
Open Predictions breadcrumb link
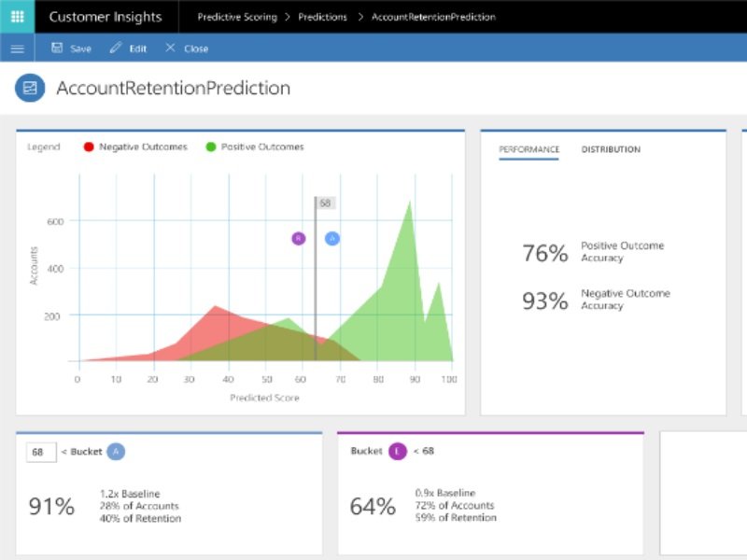tap(322, 17)
